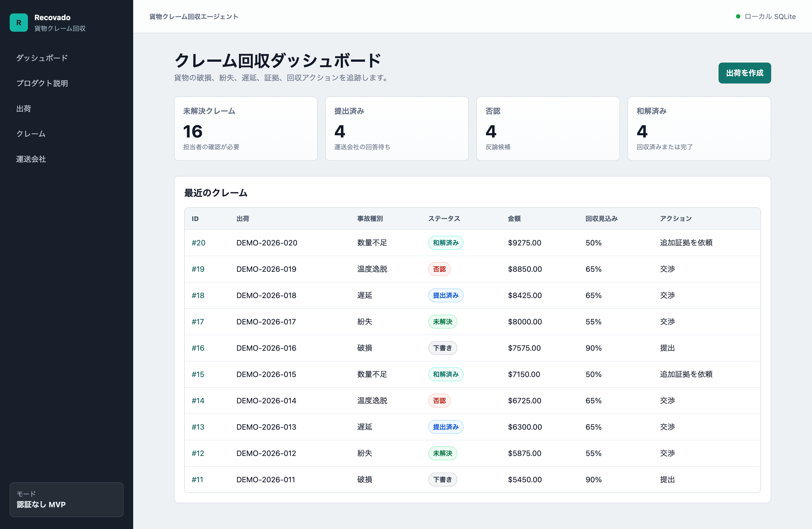Click the 未解決 badge in row #17
The image size is (812, 529).
tap(442, 321)
